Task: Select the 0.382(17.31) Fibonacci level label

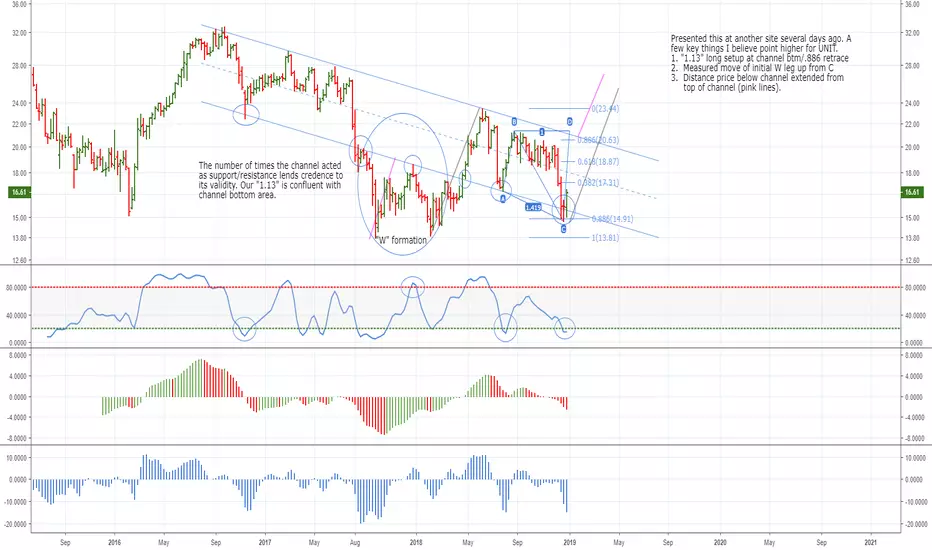Action: pos(598,183)
